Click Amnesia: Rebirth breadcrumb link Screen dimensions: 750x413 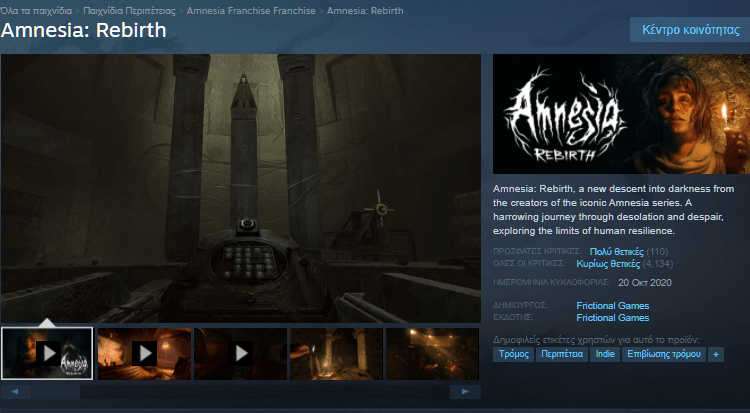pos(365,11)
